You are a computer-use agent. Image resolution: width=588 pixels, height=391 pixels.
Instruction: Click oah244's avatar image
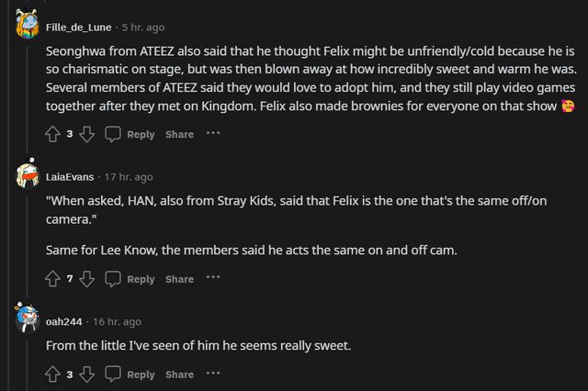(28, 319)
